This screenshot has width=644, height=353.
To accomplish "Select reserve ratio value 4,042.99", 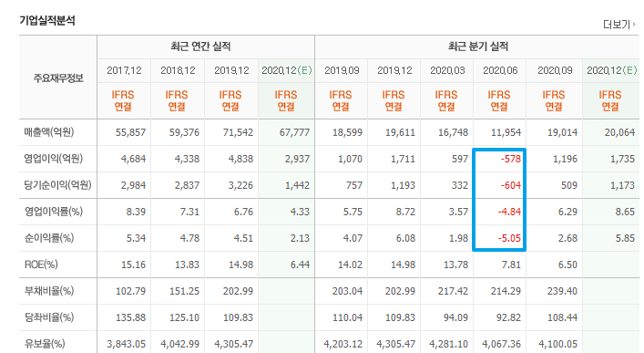I will tap(180, 344).
